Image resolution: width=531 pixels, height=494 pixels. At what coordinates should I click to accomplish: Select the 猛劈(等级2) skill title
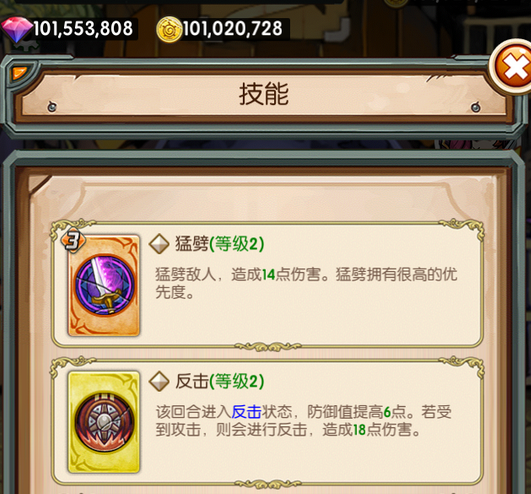click(219, 244)
